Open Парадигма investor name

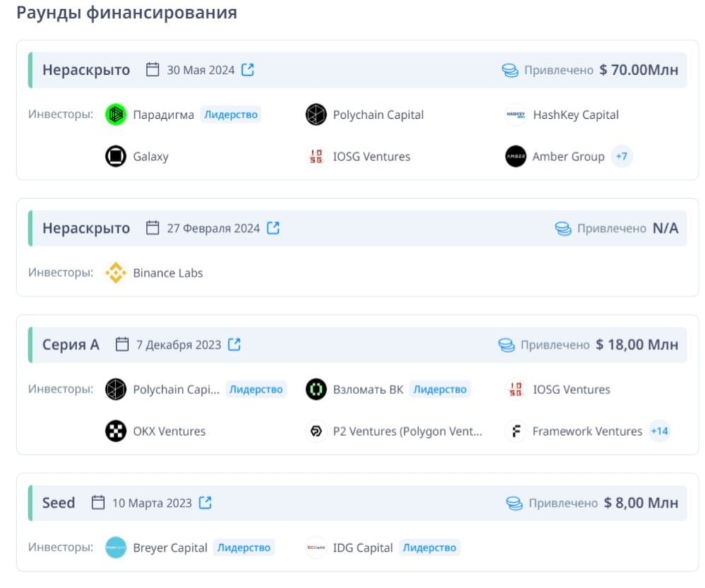164,115
